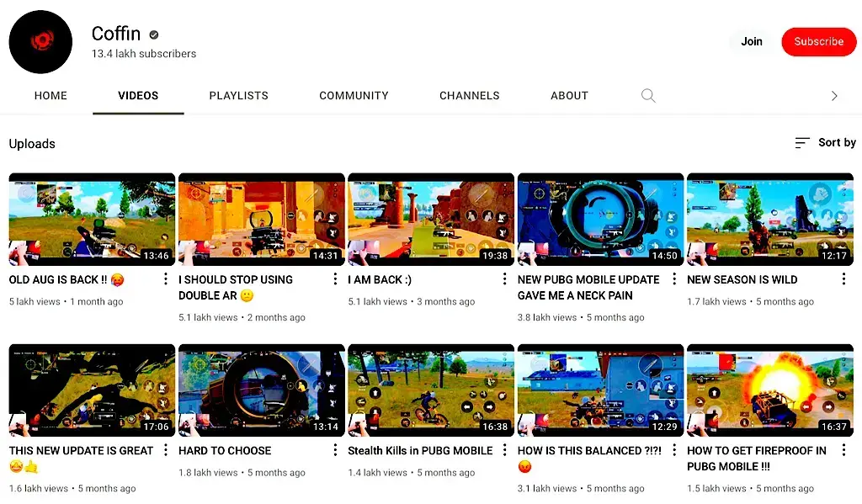The image size is (862, 504).
Task: Go to the PLAYLISTS tab
Action: (238, 96)
